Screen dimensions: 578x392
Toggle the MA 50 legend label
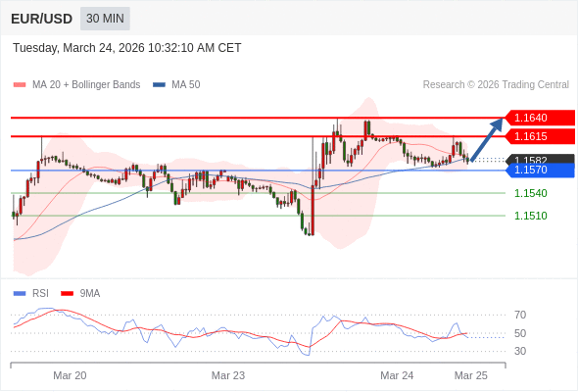coord(186,85)
